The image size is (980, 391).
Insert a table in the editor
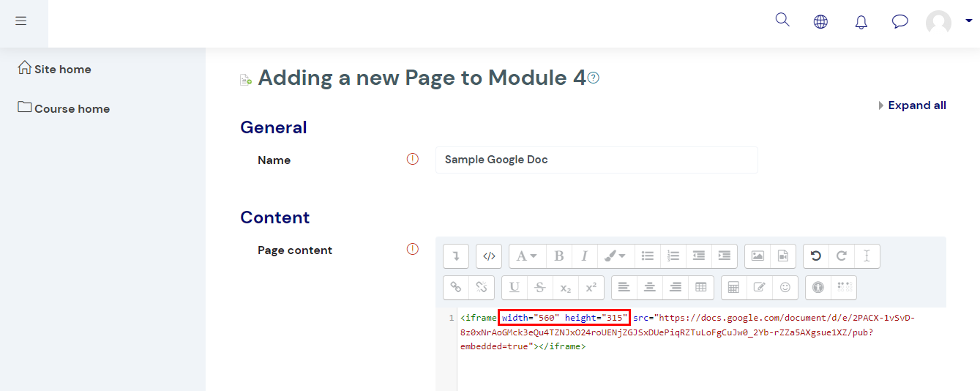700,288
